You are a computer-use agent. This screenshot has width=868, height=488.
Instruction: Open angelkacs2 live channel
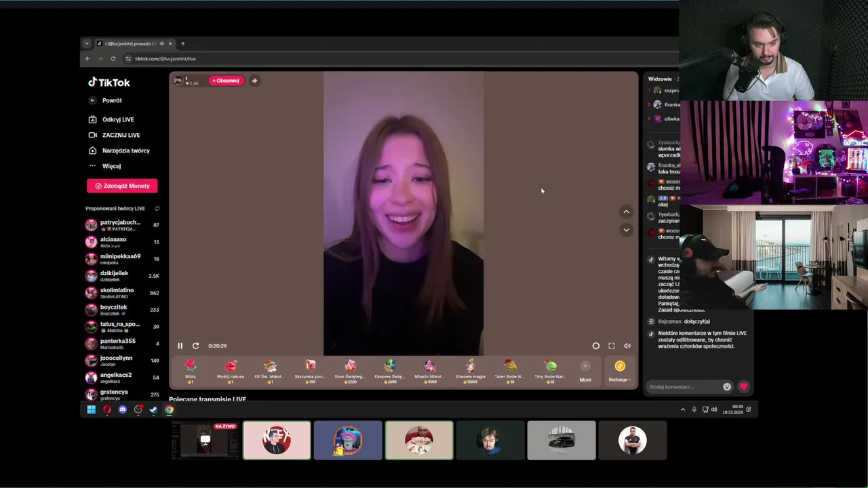(122, 378)
